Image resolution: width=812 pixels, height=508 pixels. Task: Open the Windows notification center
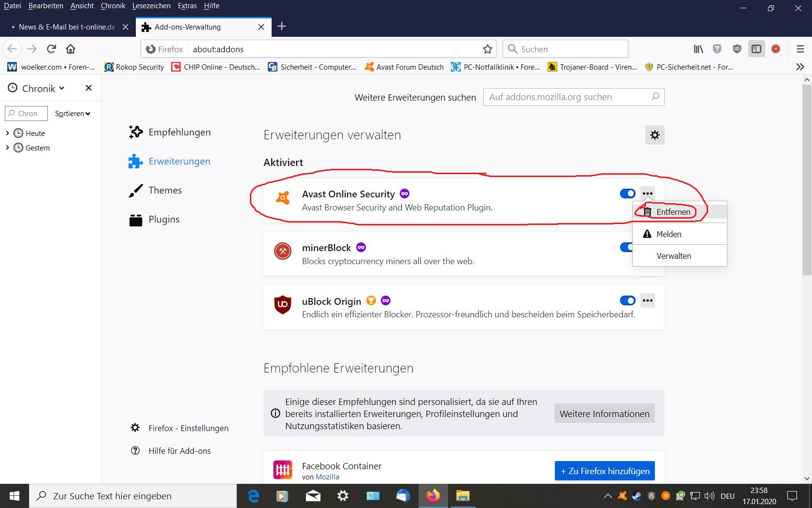pos(792,496)
